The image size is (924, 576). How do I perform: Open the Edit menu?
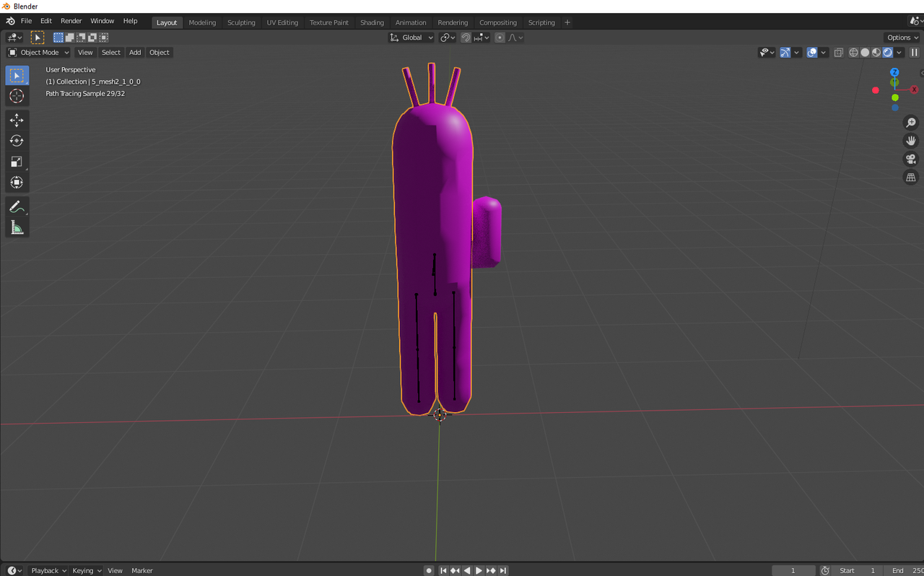pos(45,21)
